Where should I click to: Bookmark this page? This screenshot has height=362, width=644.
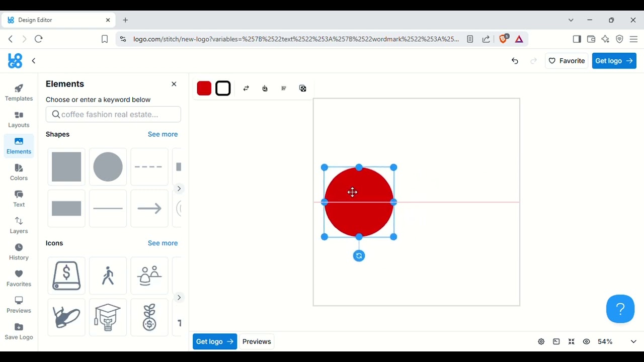point(105,39)
